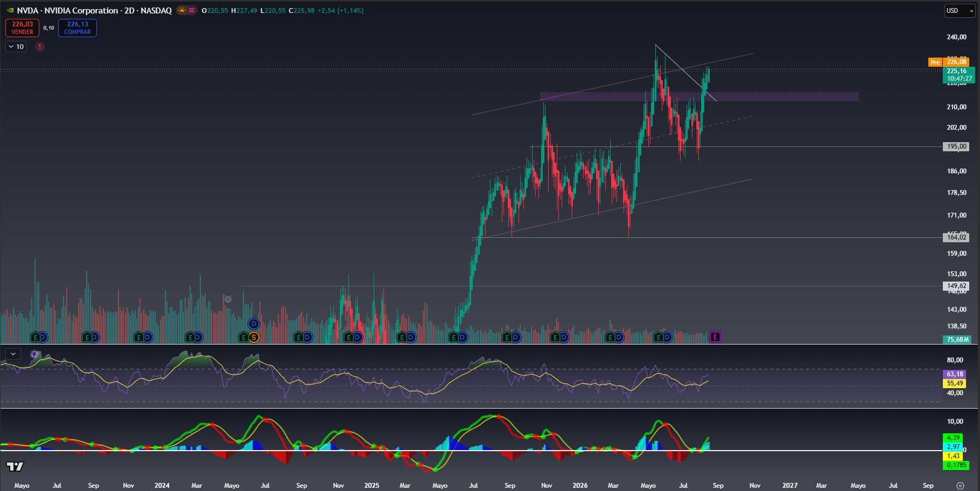The height and width of the screenshot is (491, 980).
Task: Open the earnings E marker just before Mar 2024
Action: 191,338
